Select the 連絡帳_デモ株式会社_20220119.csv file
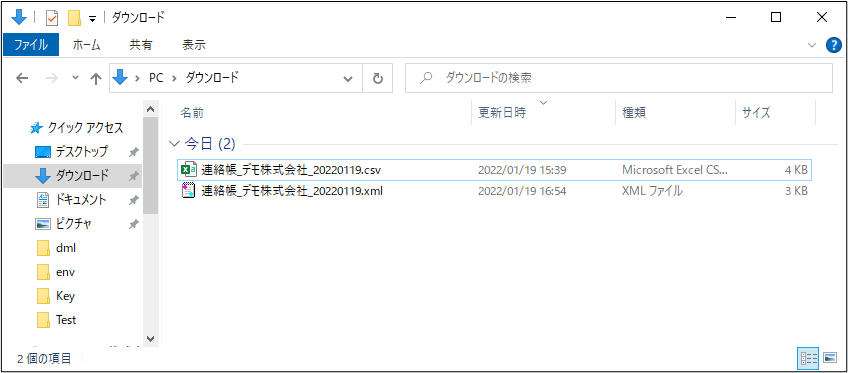 (494, 170)
